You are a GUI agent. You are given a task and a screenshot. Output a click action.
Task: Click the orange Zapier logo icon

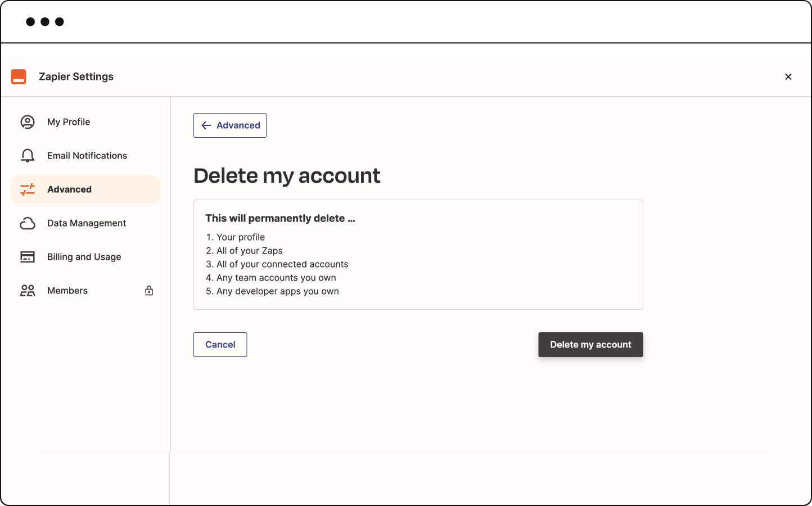coord(19,77)
